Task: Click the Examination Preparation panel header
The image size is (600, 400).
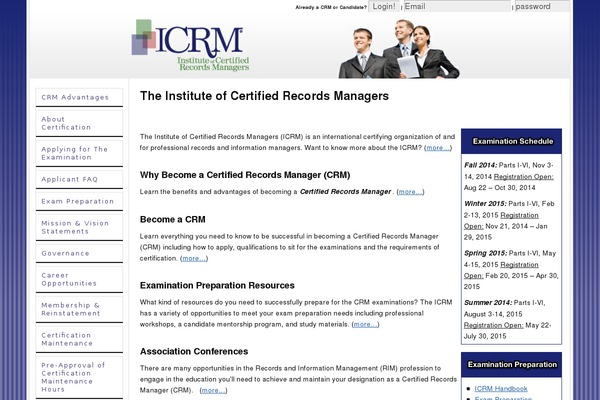Action: point(511,364)
